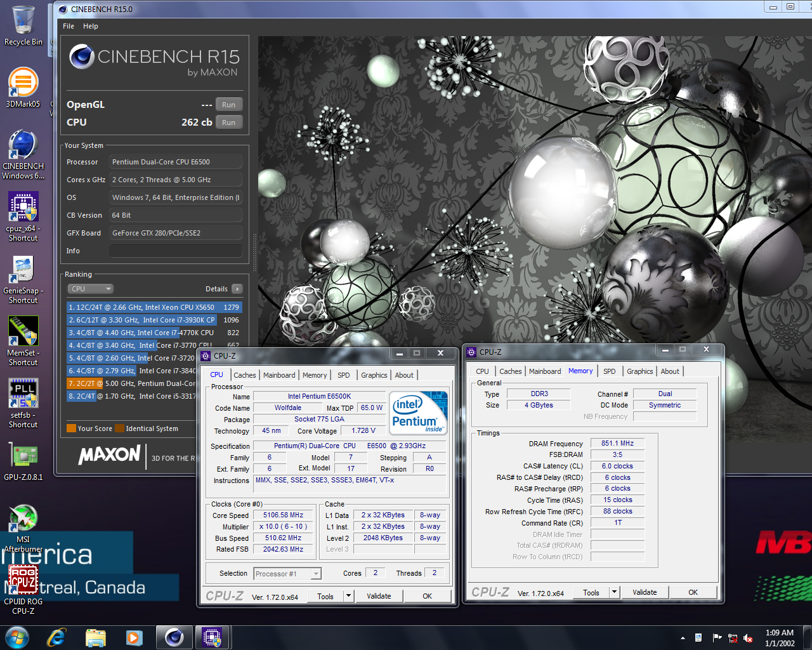Click OK in left CPU-Z window
Viewport: 812px width, 650px height.
point(428,596)
